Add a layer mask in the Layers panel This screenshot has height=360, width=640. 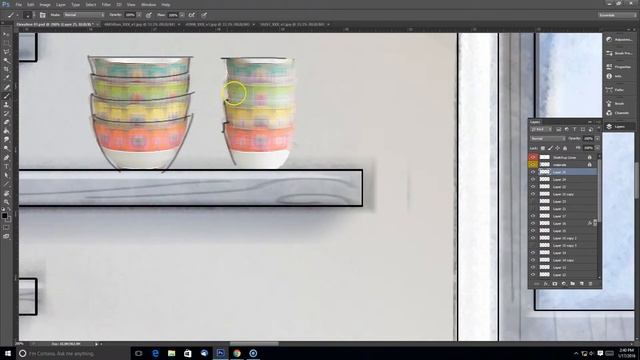[x=555, y=284]
